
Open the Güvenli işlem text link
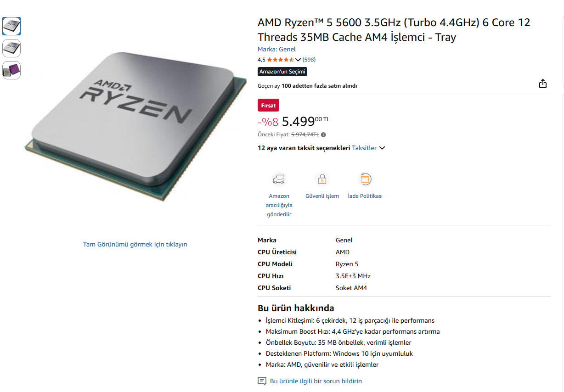pyautogui.click(x=322, y=196)
